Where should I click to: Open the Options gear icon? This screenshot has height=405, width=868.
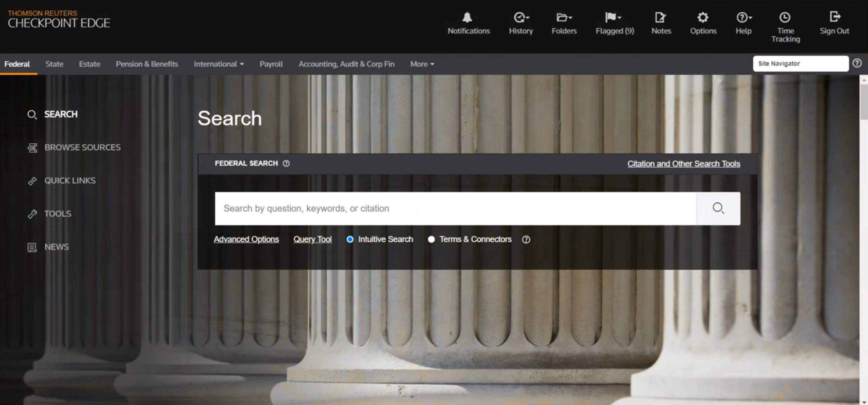pyautogui.click(x=703, y=17)
